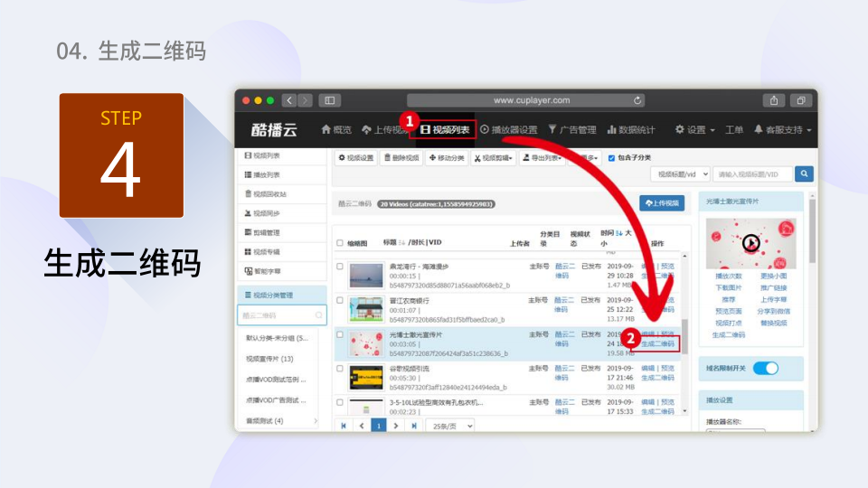
Task: Open the 概览 overview tab
Action: [336, 129]
